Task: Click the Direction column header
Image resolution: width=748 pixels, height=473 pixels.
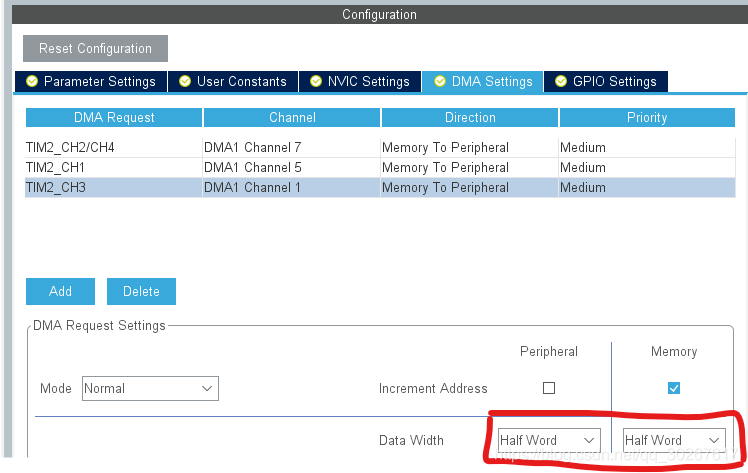Action: click(470, 118)
